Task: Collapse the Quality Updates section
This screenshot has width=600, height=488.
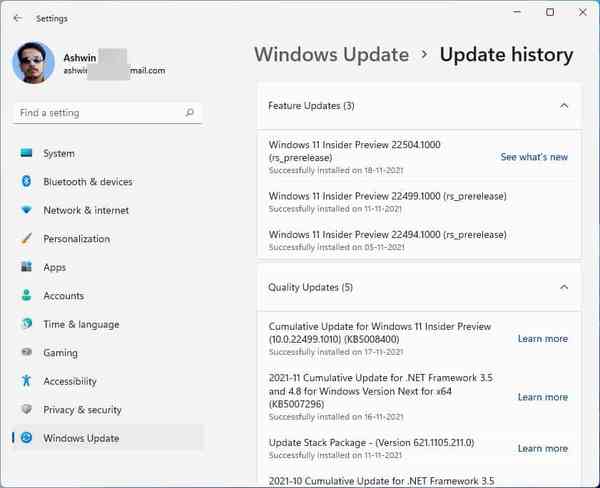Action: [x=564, y=287]
